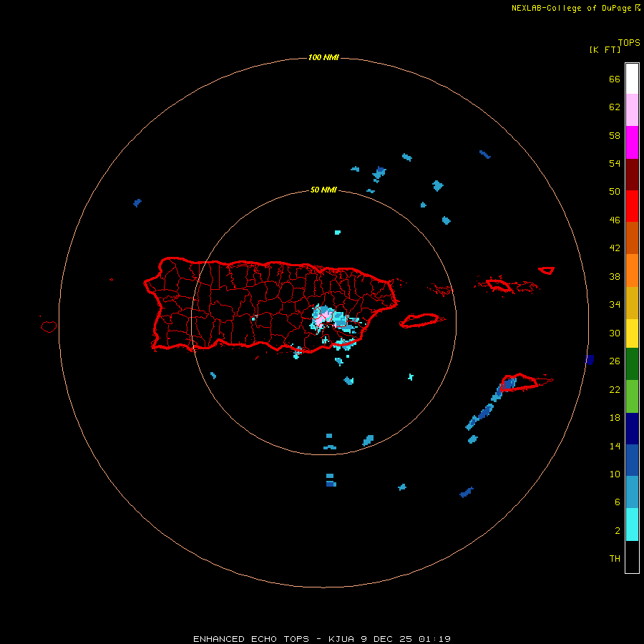
Task: Click the "46" legend label
Action: tap(615, 220)
